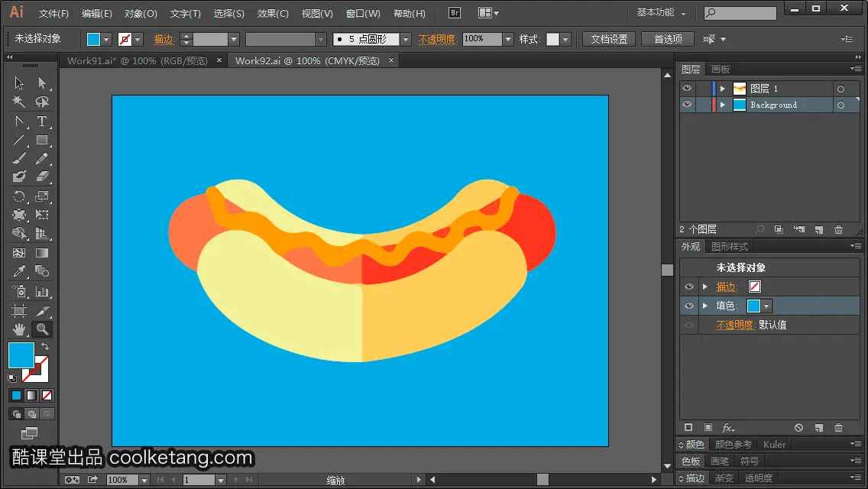Open opacity 100% dropdown arrow

point(508,39)
